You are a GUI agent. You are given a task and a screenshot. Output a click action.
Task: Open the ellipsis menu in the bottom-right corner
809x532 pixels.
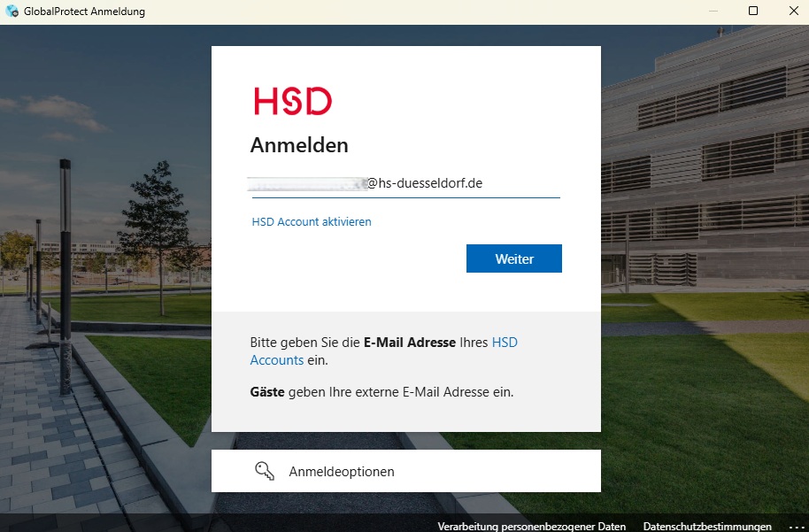(795, 525)
